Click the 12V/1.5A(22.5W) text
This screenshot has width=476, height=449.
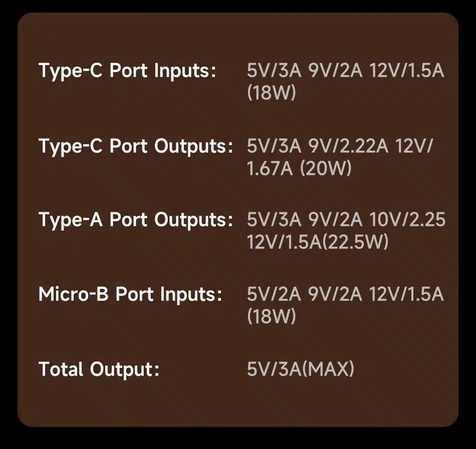(318, 243)
